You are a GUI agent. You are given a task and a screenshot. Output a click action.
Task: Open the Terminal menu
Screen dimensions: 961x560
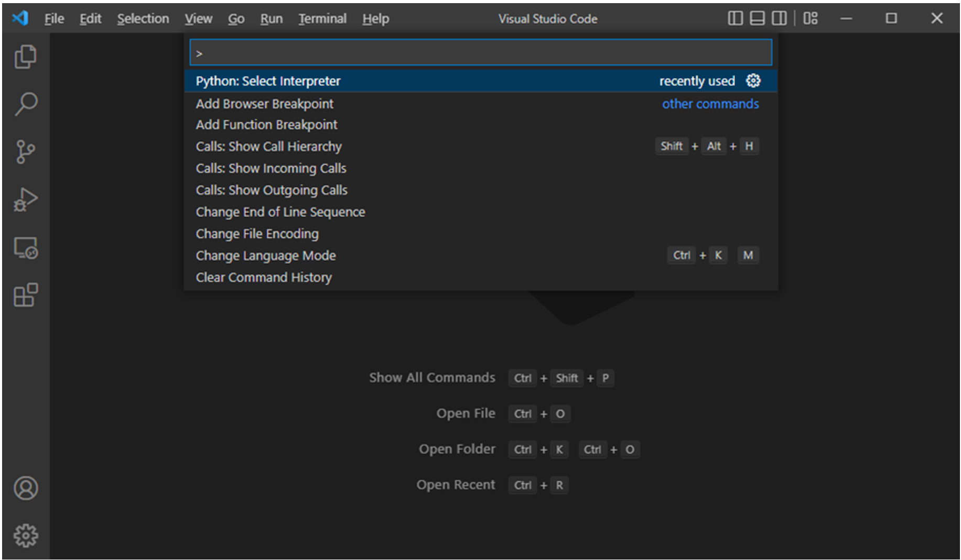pyautogui.click(x=322, y=19)
